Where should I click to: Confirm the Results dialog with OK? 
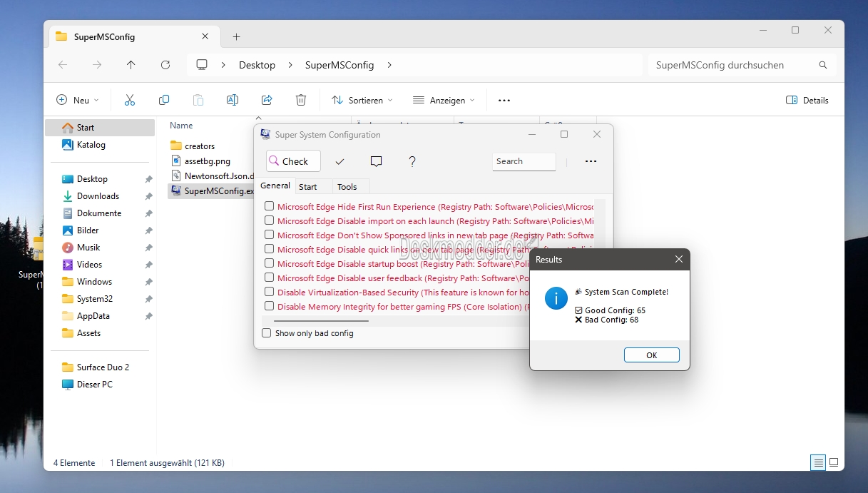pyautogui.click(x=651, y=355)
